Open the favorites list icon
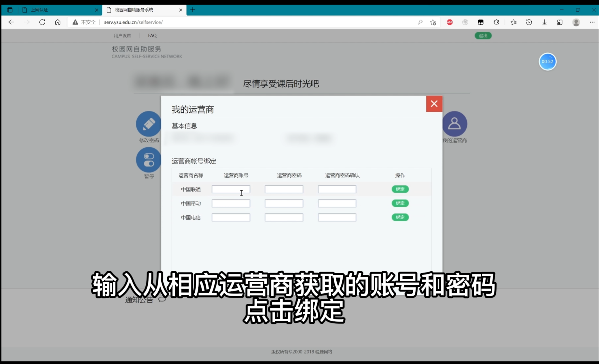This screenshot has height=364, width=599. 513,22
